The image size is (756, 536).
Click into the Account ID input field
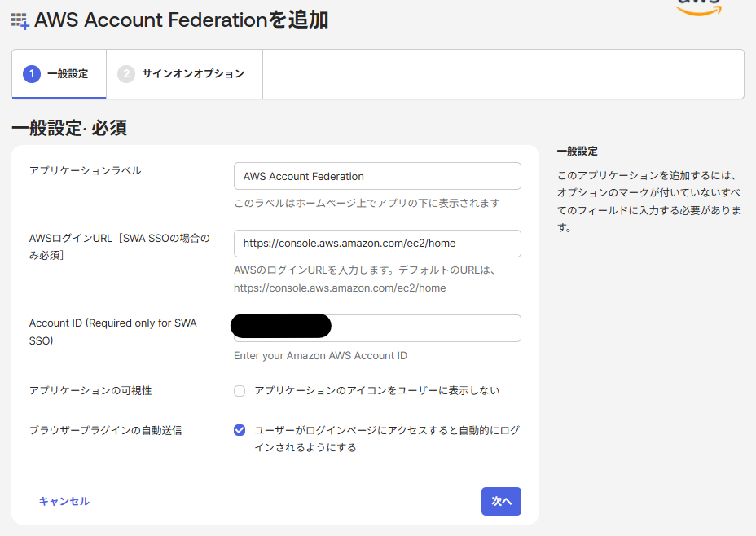[424, 328]
